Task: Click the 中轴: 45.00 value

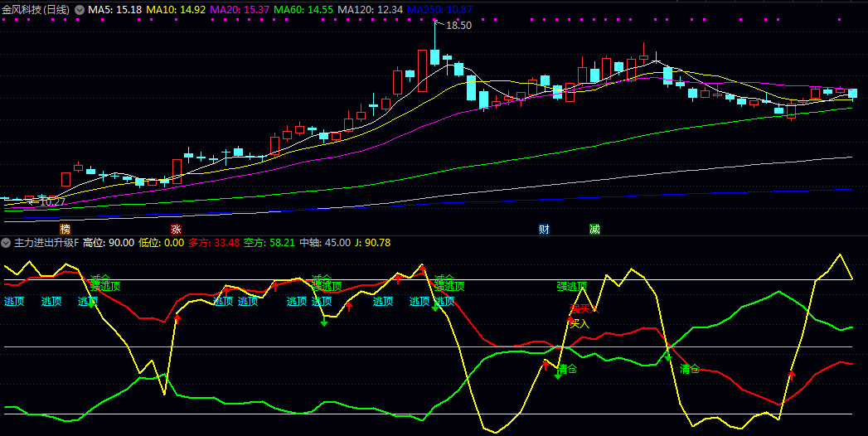Action: pyautogui.click(x=325, y=242)
